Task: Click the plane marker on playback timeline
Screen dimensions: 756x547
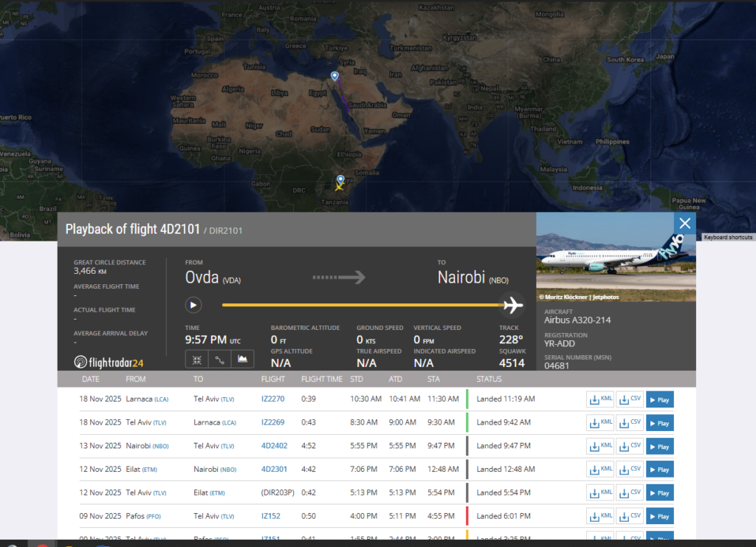Action: (x=511, y=304)
